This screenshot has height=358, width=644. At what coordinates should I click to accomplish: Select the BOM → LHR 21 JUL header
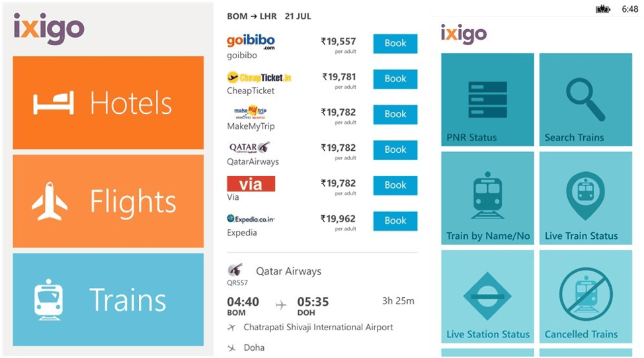pos(269,17)
